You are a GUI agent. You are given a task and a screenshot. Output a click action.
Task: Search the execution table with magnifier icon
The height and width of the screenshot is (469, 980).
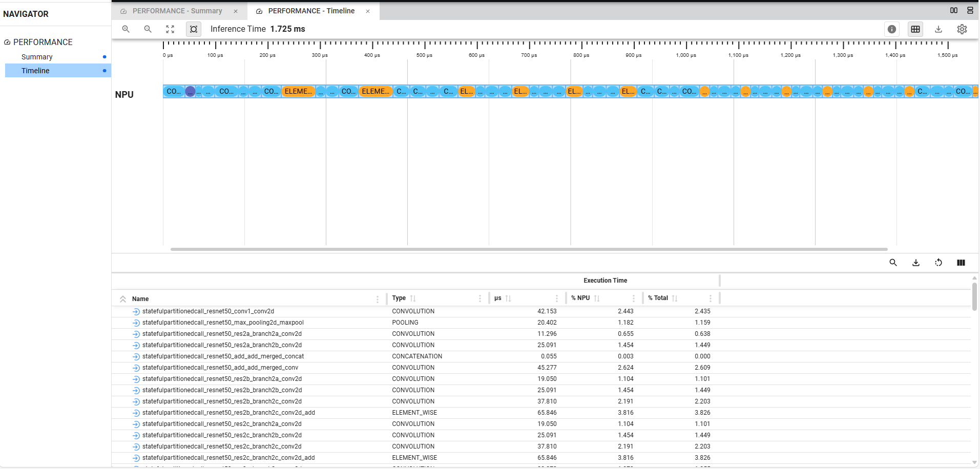(x=893, y=263)
